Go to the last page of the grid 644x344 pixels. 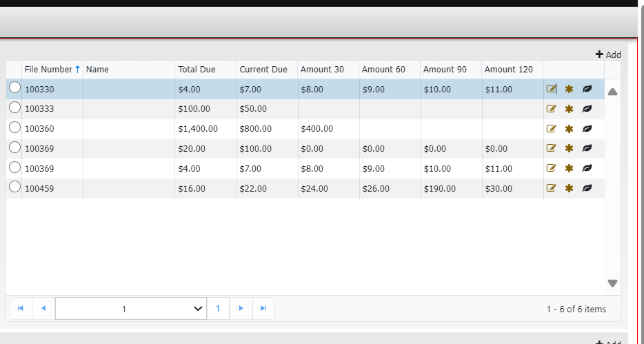(x=263, y=309)
